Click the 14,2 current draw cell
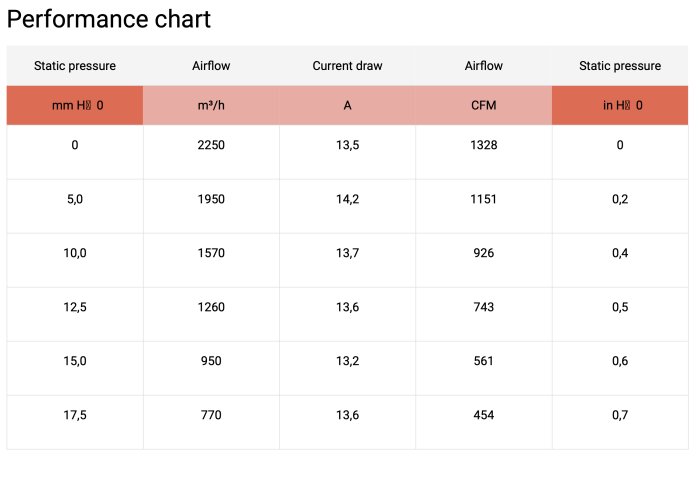The width and height of the screenshot is (700, 479). (x=347, y=199)
